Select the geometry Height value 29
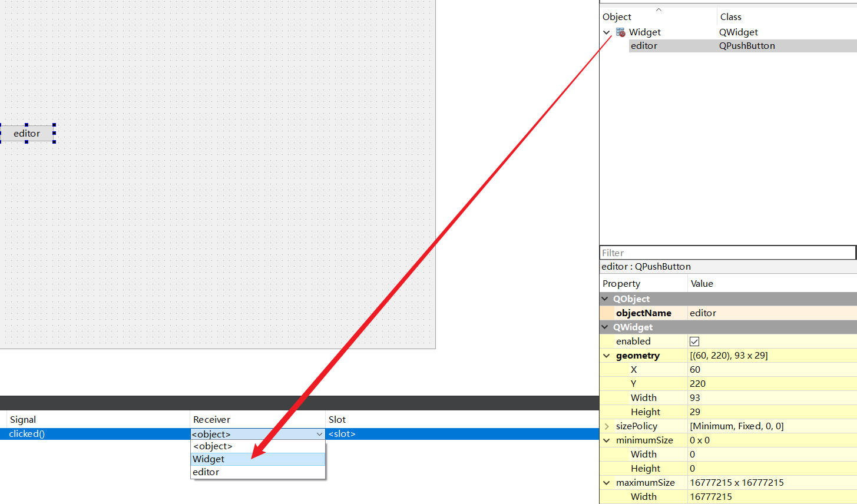The height and width of the screenshot is (504, 857). point(772,412)
